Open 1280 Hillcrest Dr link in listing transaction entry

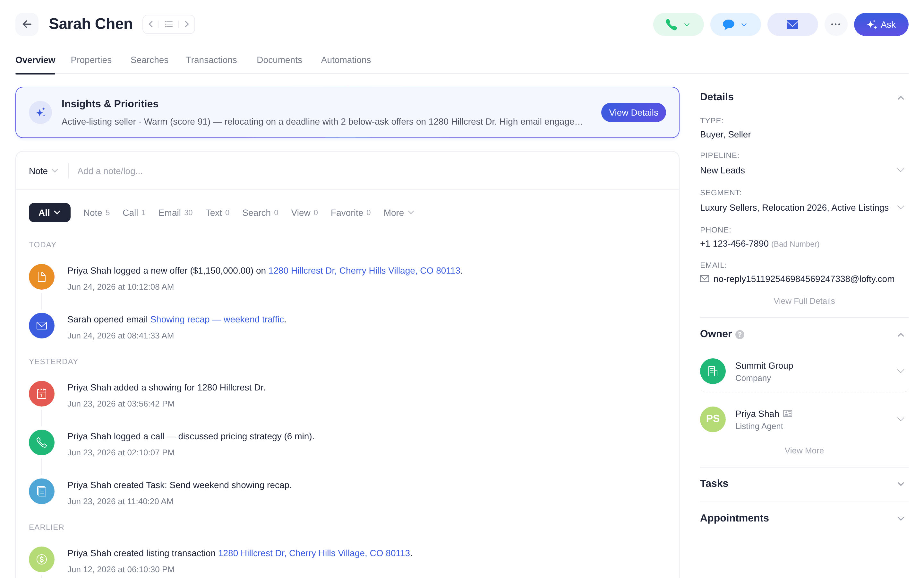pyautogui.click(x=314, y=554)
